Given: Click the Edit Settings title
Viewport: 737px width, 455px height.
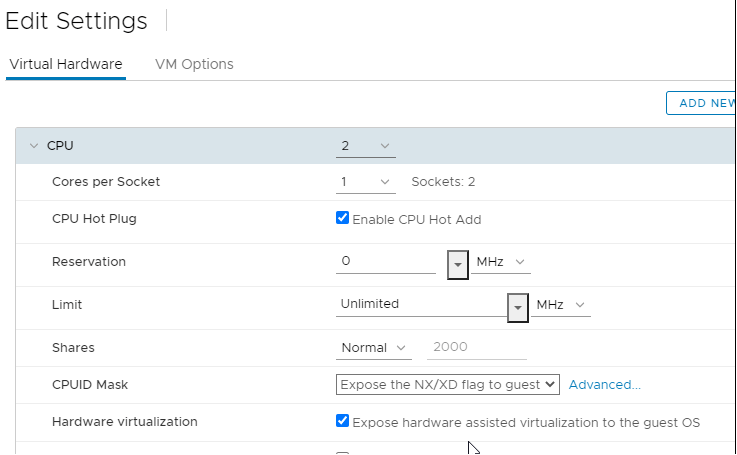Looking at the screenshot, I should coord(76,21).
